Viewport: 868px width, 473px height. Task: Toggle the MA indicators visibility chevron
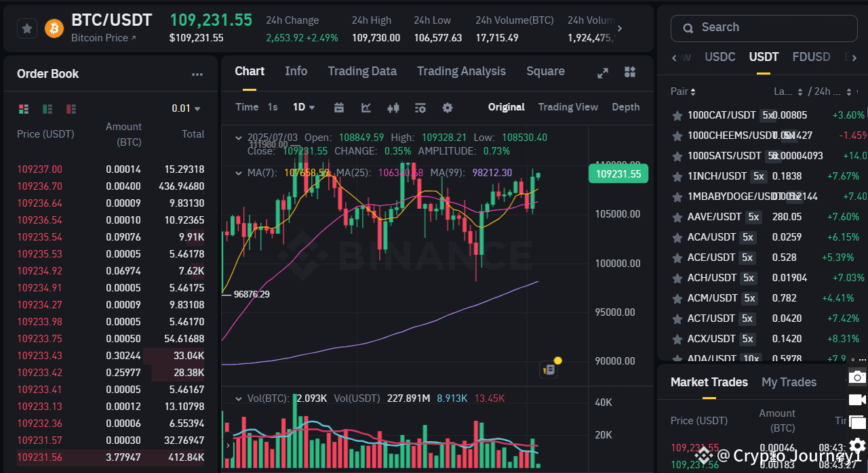[x=239, y=171]
